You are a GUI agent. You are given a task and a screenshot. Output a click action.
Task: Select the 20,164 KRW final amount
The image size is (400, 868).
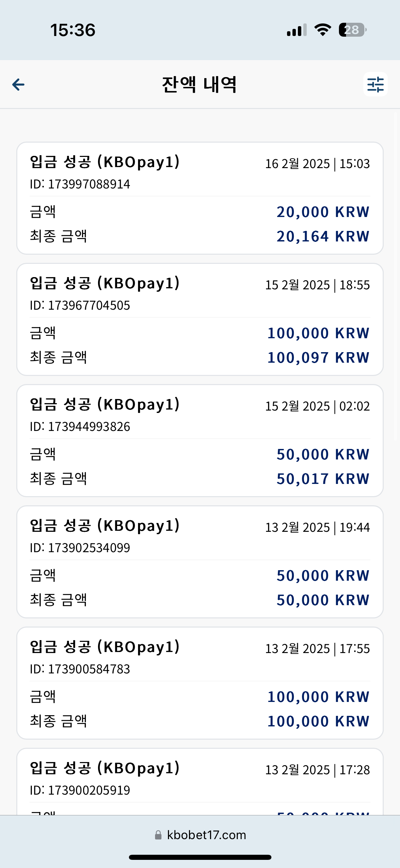323,236
